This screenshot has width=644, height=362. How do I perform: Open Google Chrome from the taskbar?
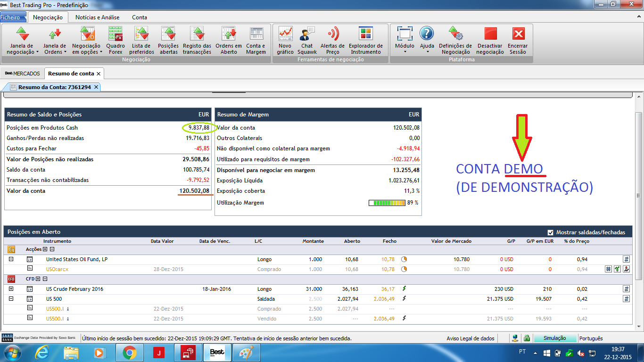[129, 353]
